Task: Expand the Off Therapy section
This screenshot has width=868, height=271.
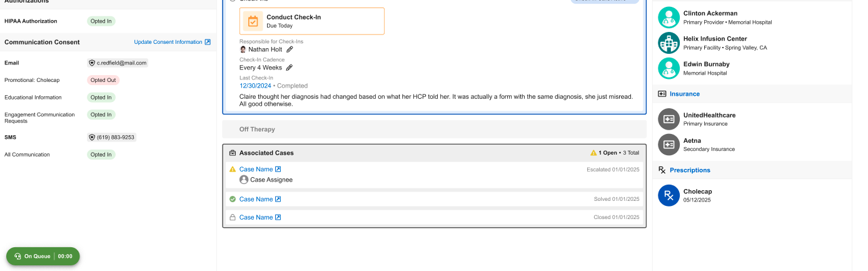Action: click(257, 130)
